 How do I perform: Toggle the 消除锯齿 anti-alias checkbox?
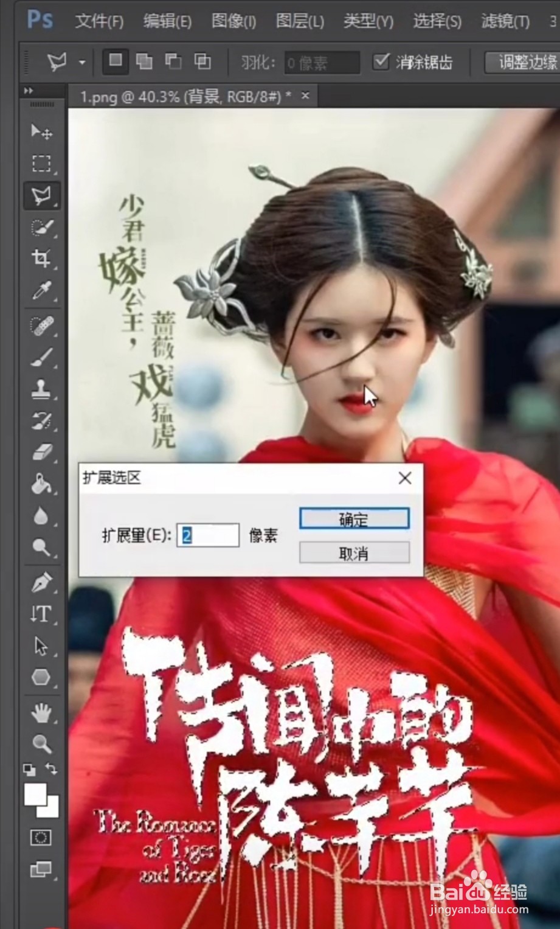coord(381,61)
